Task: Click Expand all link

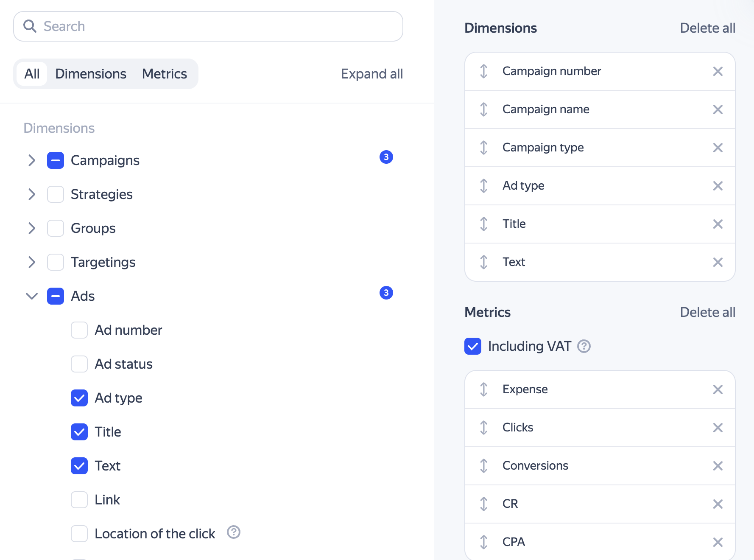Action: coord(371,74)
